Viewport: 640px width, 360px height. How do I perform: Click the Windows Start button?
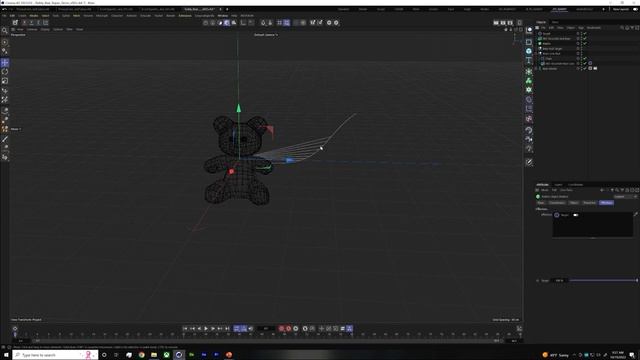click(6, 355)
